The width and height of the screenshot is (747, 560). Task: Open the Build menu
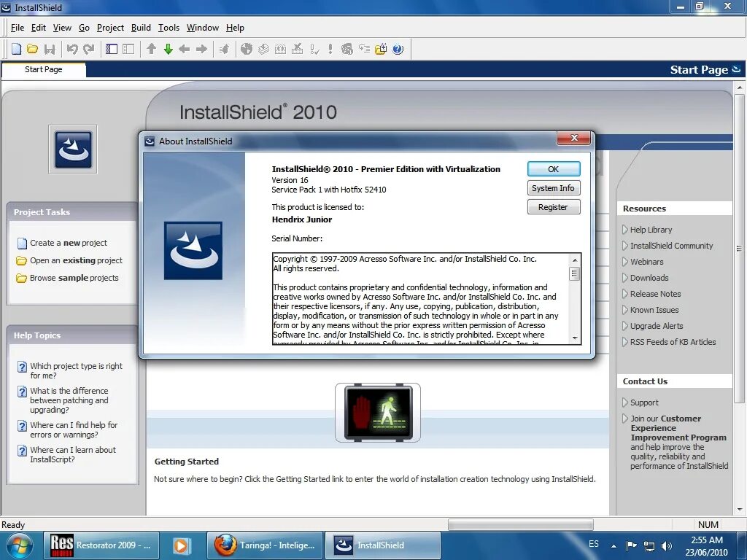[x=141, y=28]
